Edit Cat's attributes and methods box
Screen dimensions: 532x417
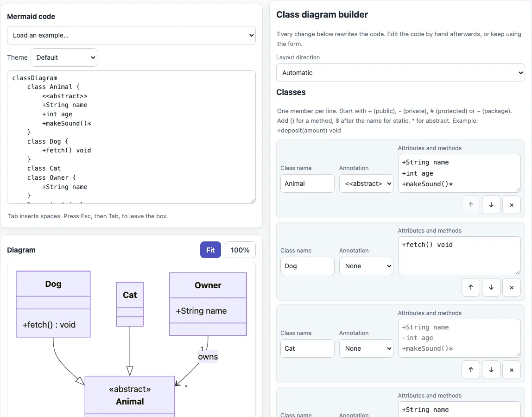pyautogui.click(x=459, y=338)
